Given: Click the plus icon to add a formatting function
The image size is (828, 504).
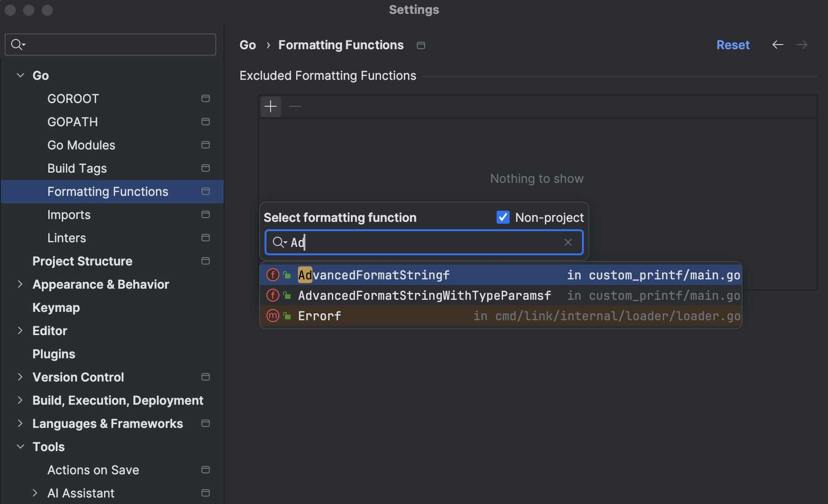Looking at the screenshot, I should click(271, 106).
